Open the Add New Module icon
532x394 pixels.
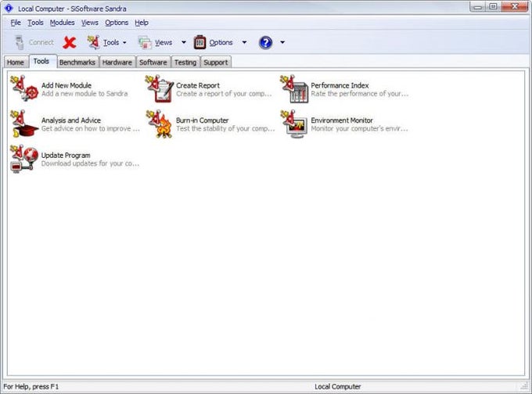[24, 88]
